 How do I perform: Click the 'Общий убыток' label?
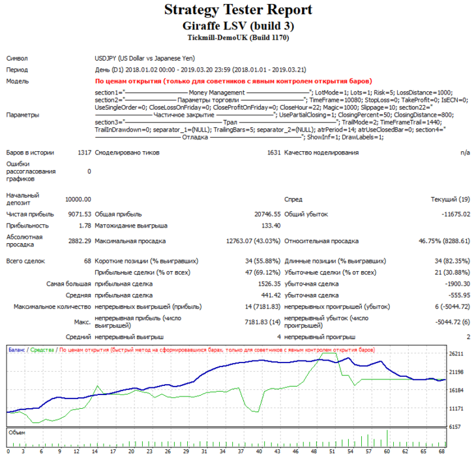pyautogui.click(x=306, y=214)
